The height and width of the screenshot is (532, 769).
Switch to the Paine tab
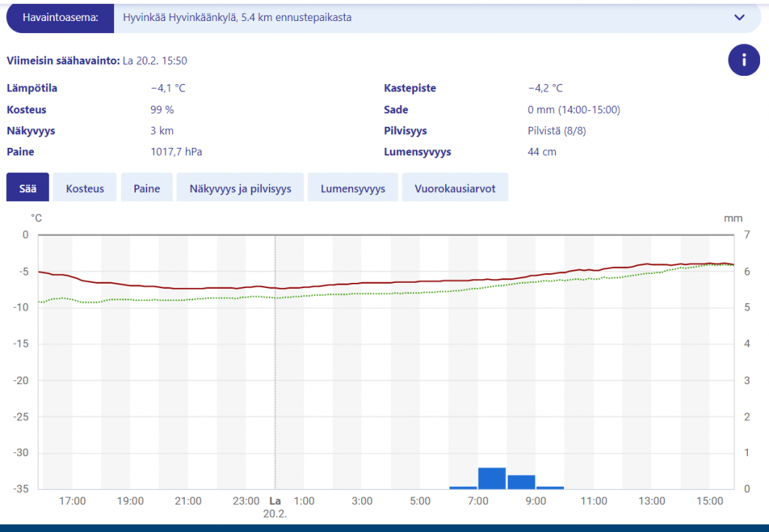coord(146,188)
